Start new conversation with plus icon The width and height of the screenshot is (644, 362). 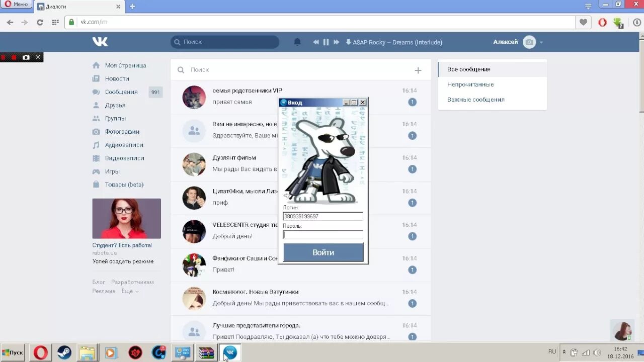tap(418, 70)
